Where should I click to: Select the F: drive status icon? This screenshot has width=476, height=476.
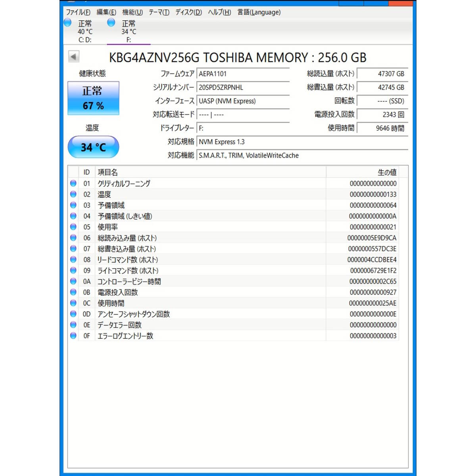pos(111,23)
